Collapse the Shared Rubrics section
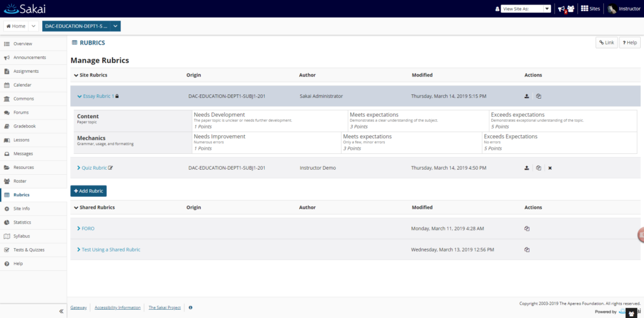The height and width of the screenshot is (318, 644). click(x=76, y=207)
